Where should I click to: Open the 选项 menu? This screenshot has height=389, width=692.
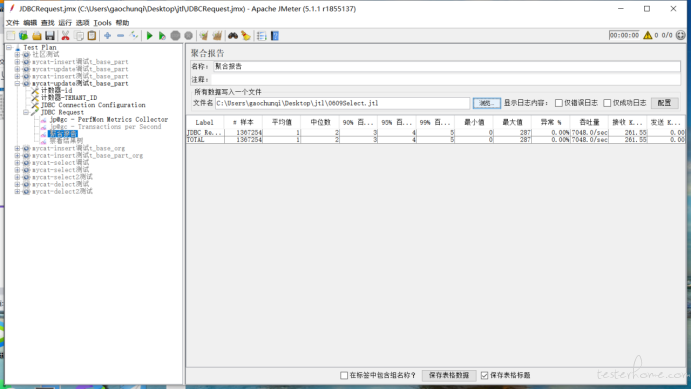pyautogui.click(x=83, y=23)
